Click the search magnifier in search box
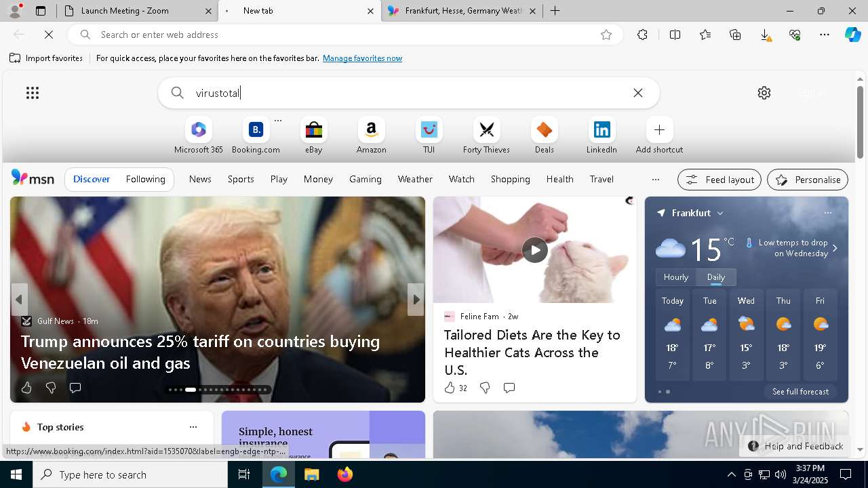 tap(177, 93)
